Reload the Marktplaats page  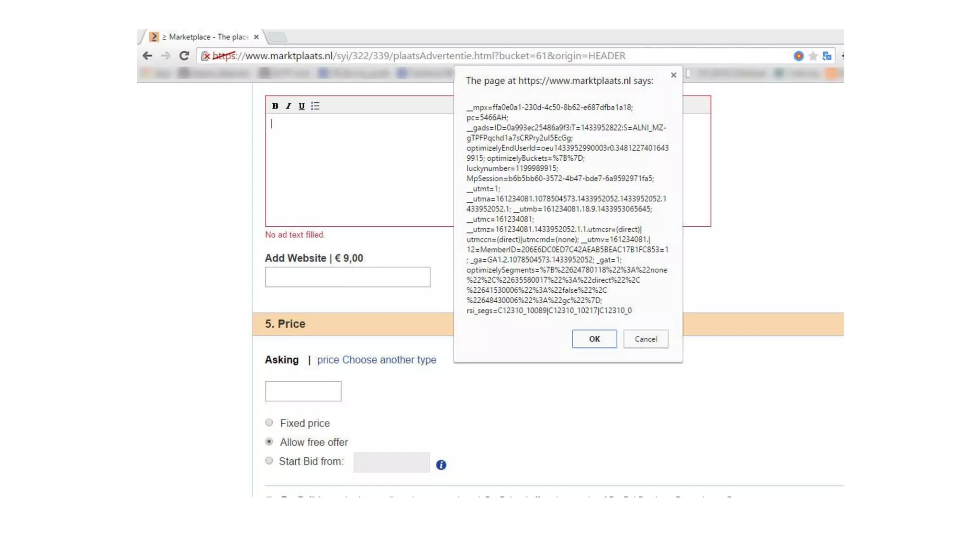point(184,56)
